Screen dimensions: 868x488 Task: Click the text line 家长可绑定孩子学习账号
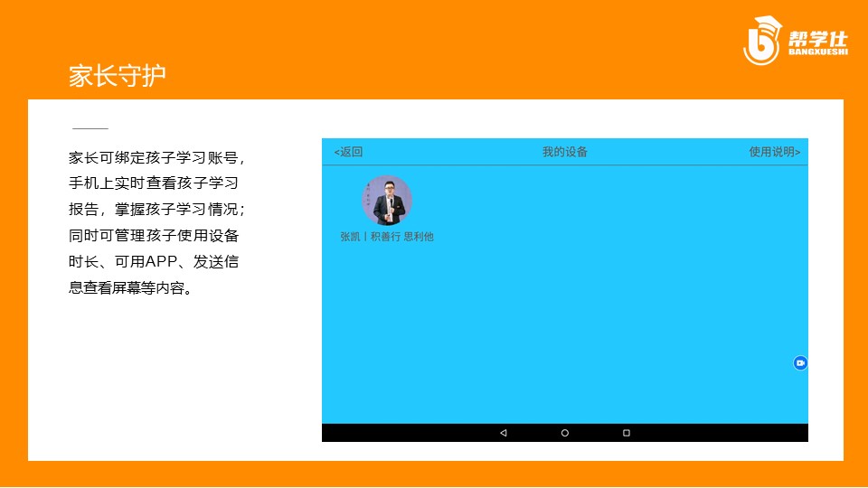pos(156,157)
